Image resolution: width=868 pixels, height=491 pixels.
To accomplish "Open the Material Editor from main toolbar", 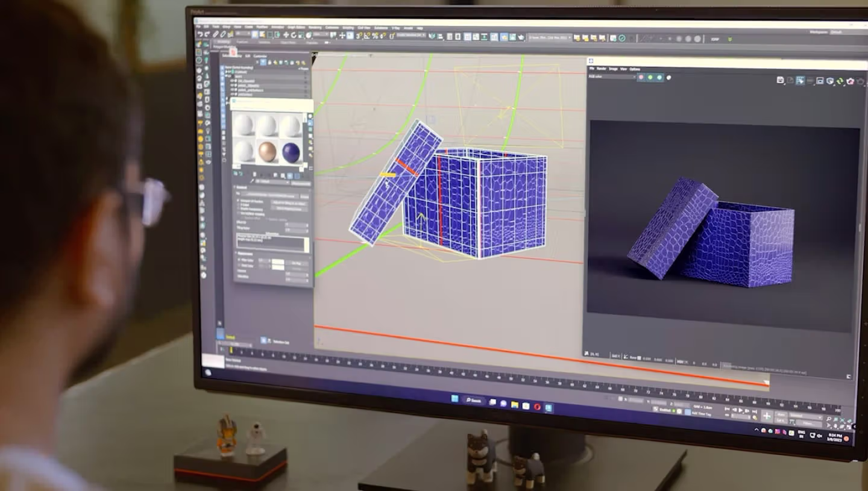I will [x=494, y=37].
